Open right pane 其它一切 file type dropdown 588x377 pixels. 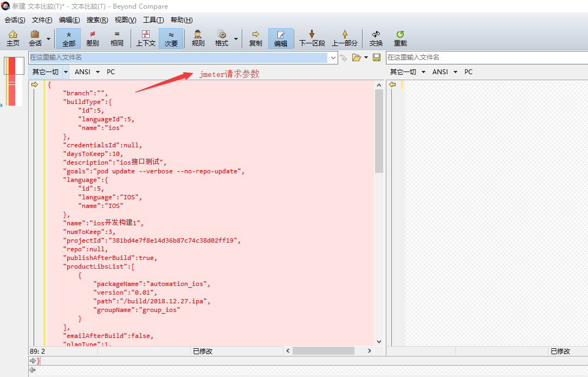click(x=407, y=72)
